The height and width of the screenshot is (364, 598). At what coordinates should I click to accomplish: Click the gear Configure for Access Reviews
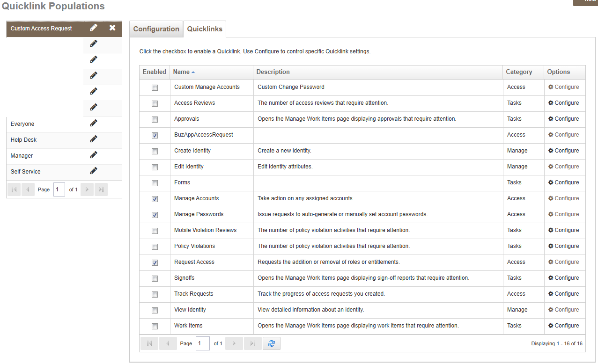(x=564, y=103)
